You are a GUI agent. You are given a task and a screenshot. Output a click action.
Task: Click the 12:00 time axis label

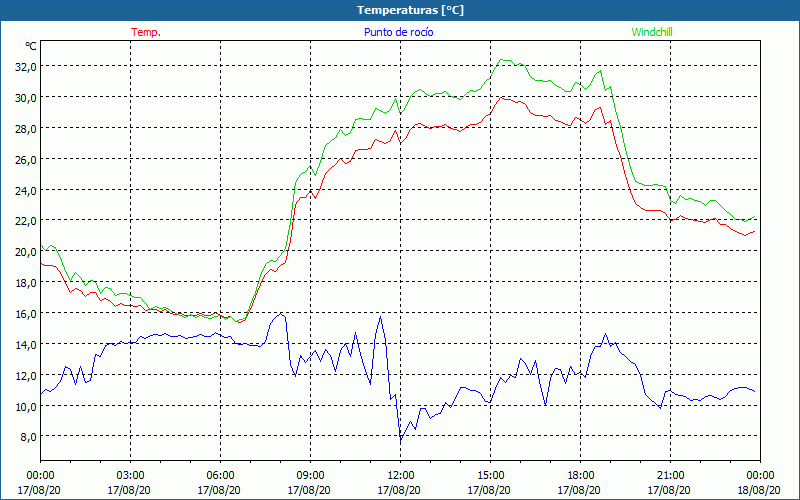tap(401, 476)
